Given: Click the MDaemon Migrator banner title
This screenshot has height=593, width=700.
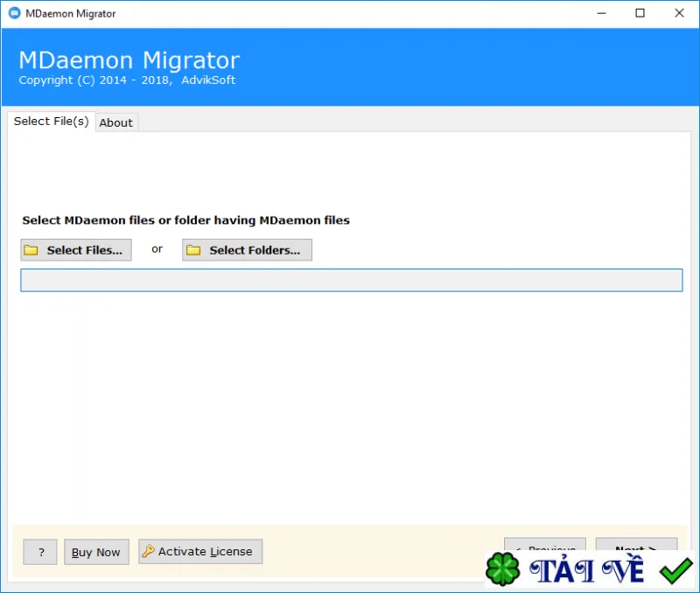Looking at the screenshot, I should (129, 60).
